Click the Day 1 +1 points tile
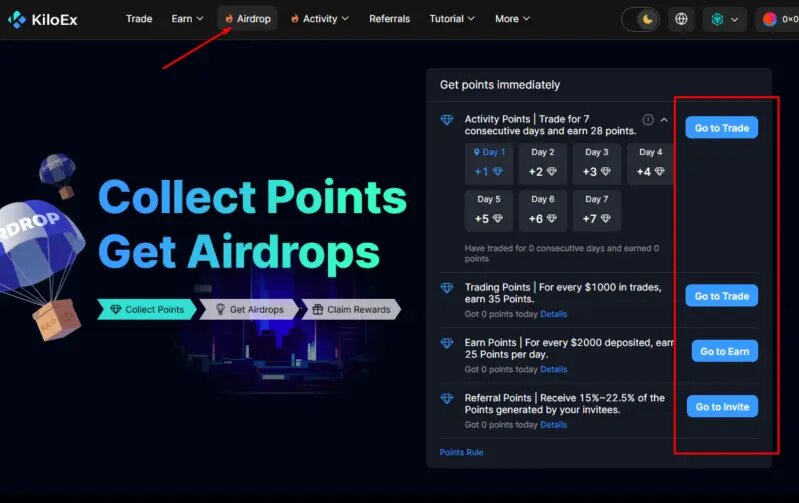 489,164
